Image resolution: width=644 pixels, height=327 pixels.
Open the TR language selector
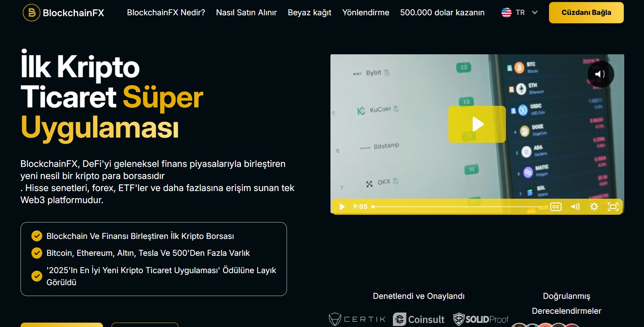(x=520, y=12)
